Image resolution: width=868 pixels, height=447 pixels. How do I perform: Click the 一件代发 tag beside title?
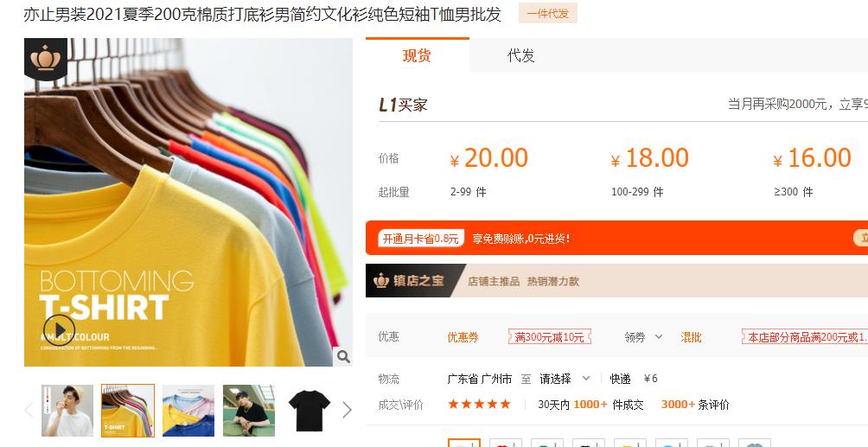(548, 13)
